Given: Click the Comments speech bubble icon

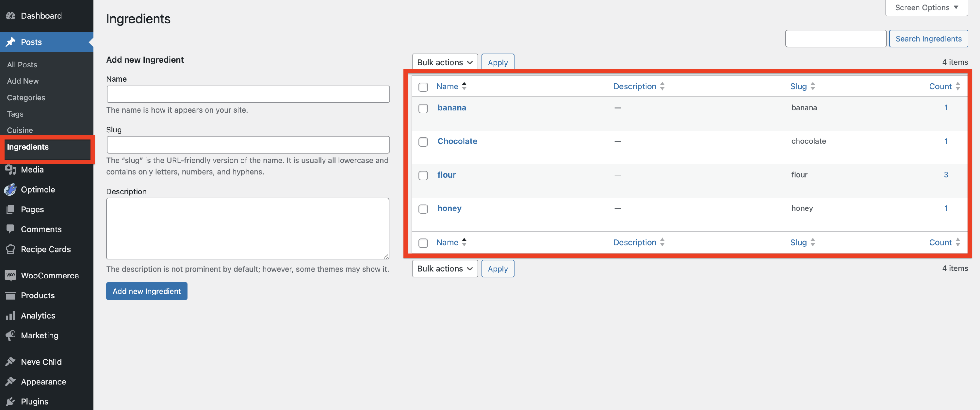Looking at the screenshot, I should coord(11,229).
